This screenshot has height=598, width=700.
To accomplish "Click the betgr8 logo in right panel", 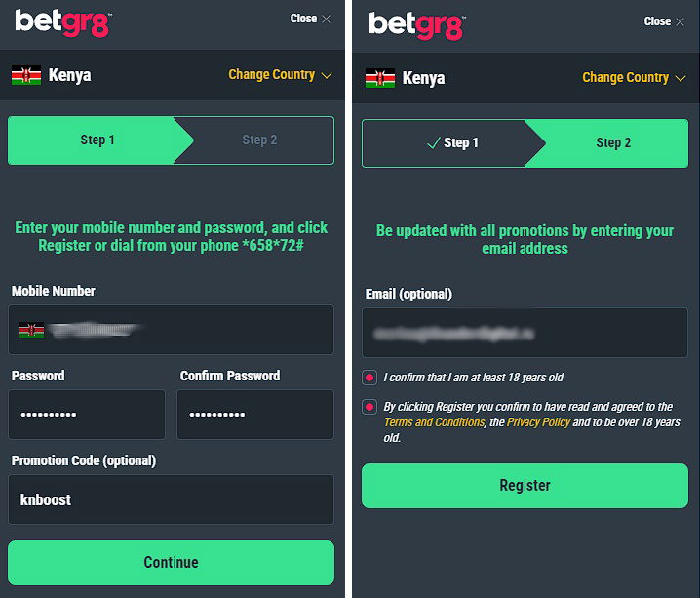I will click(x=415, y=23).
